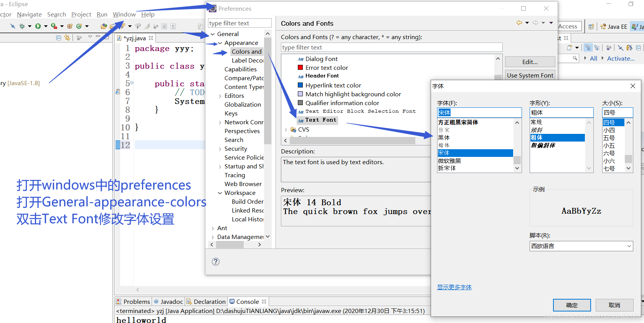The height and width of the screenshot is (323, 644).
Task: Toggle Categorized presentation in Task List
Action: coord(588,48)
